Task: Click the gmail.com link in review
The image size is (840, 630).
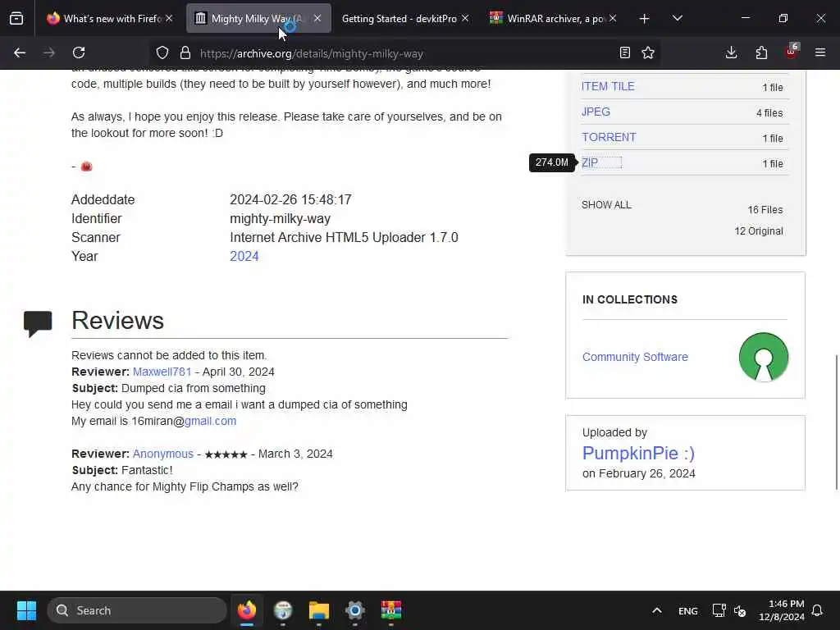Action: tap(211, 421)
